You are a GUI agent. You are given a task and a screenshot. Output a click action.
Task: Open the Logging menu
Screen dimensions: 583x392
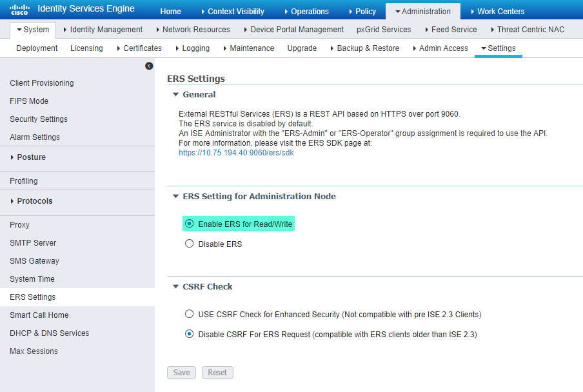(193, 48)
